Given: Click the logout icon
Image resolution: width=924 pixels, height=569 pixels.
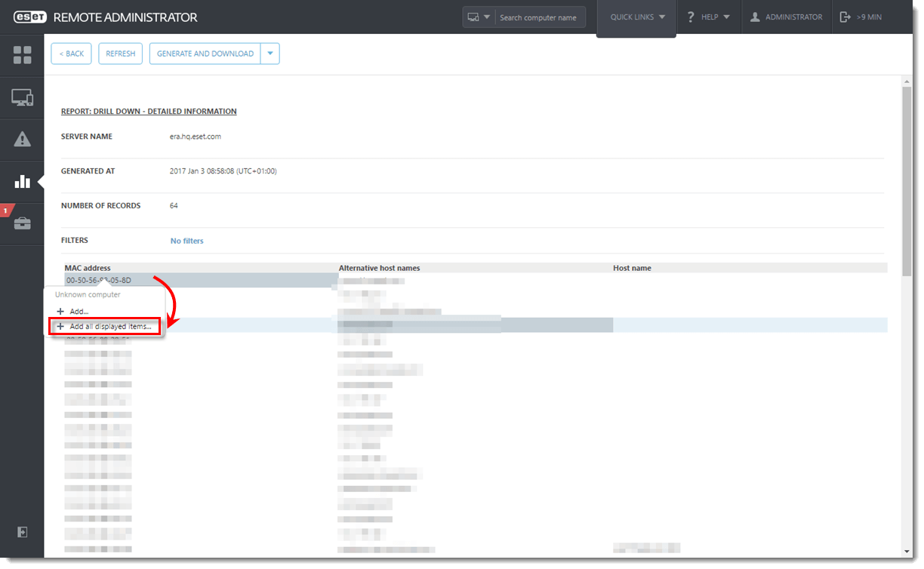Looking at the screenshot, I should pyautogui.click(x=845, y=17).
